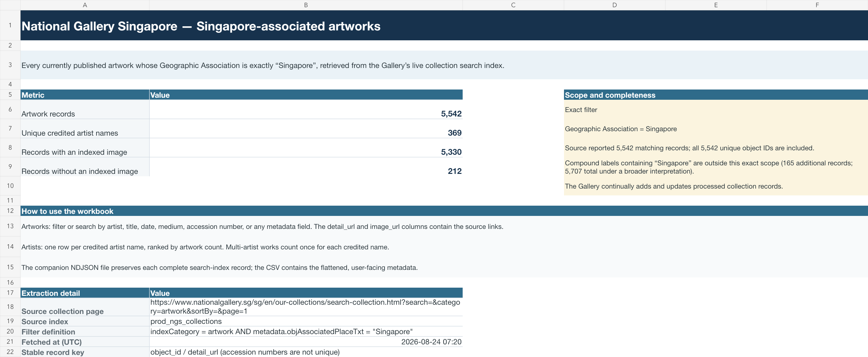Click 'Geographic Association = Singapore' cell
Viewport: 868px width, 357px height.
[x=716, y=128]
